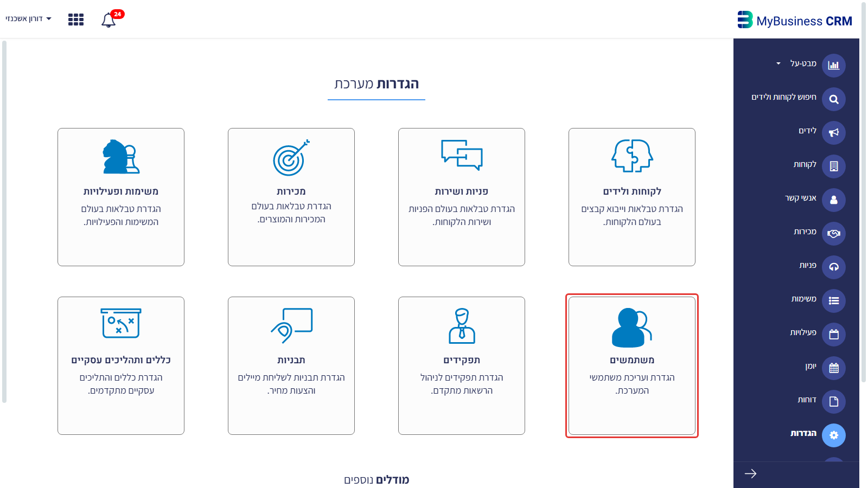This screenshot has width=868, height=488.
Task: Open the לקוחות building icon
Action: click(x=834, y=166)
